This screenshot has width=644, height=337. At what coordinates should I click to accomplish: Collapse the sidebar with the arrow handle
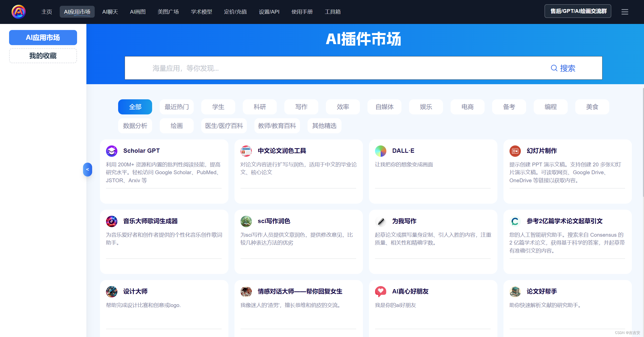(x=87, y=169)
